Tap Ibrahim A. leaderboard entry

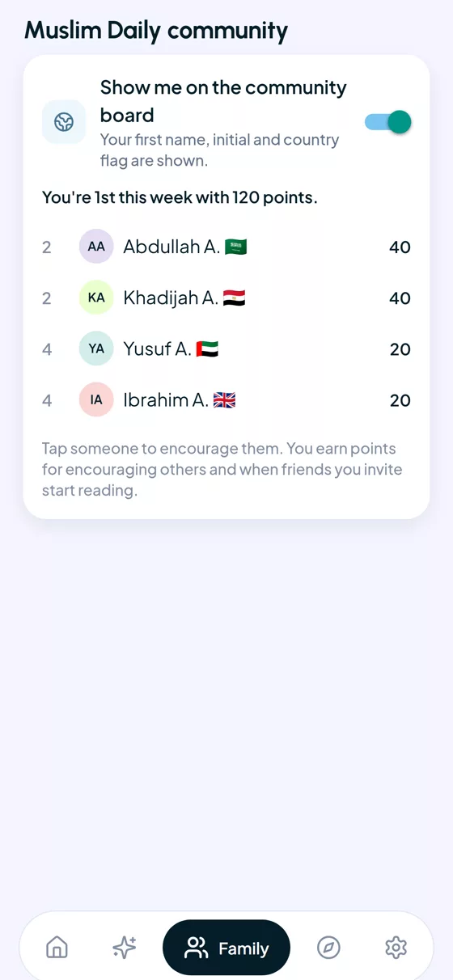(226, 399)
